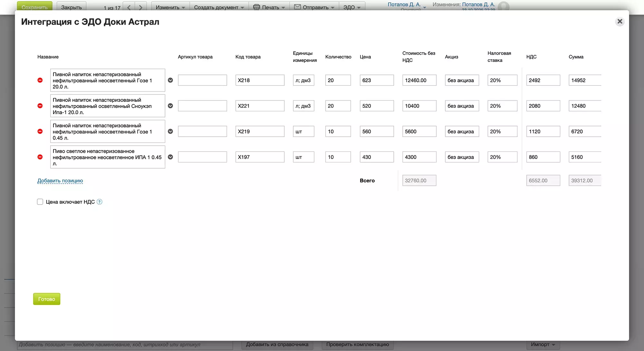Click the X218 product code field
644x351 pixels.
(260, 80)
